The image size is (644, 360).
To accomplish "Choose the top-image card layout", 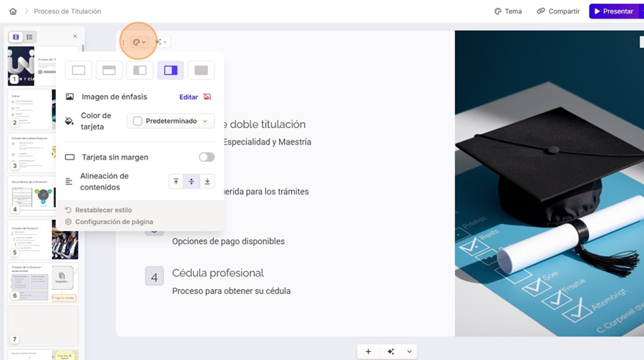I will pyautogui.click(x=109, y=70).
